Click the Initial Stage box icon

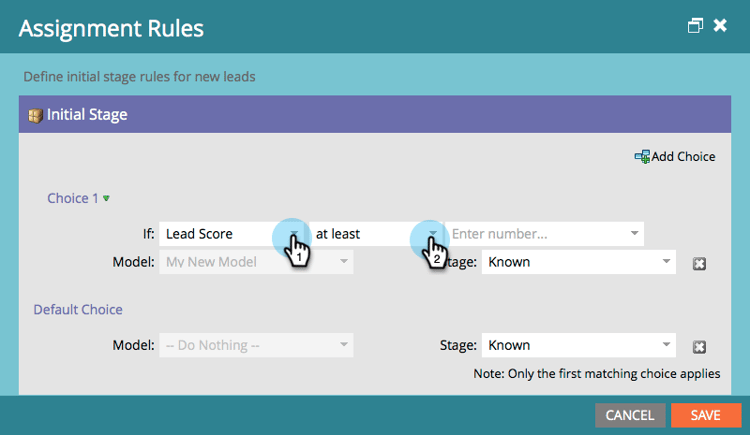[x=35, y=115]
